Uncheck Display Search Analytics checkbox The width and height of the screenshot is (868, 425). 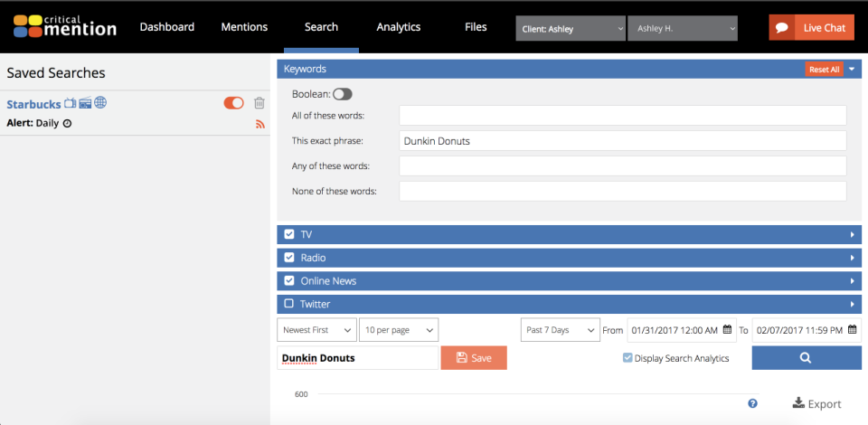(x=627, y=358)
